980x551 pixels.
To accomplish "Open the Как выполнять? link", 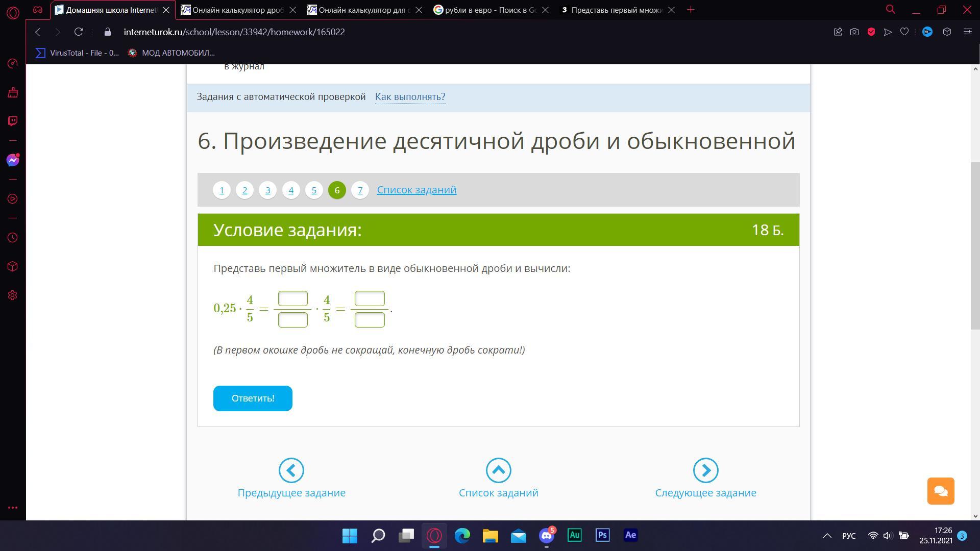I will click(x=410, y=97).
